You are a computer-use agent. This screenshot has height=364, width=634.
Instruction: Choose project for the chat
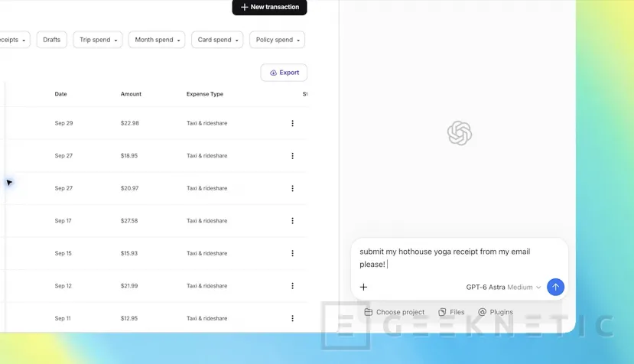tap(394, 312)
